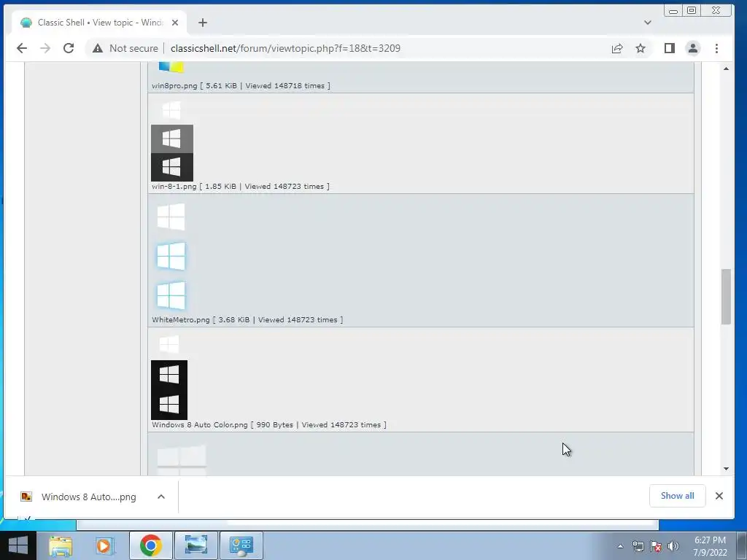Click the address bar URL
This screenshot has height=560, width=747.
pyautogui.click(x=285, y=48)
